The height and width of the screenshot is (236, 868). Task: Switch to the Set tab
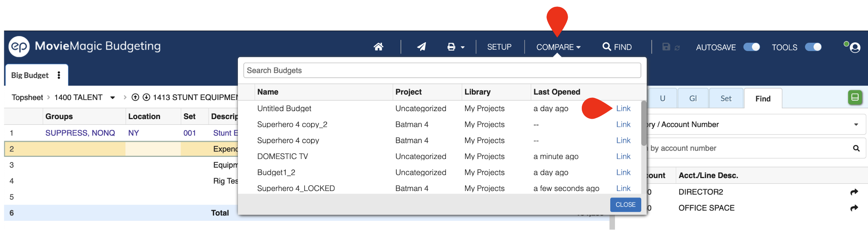coord(726,98)
